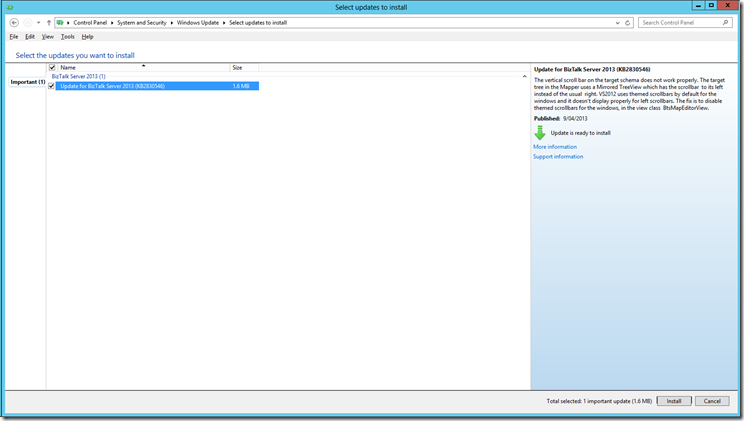This screenshot has width=744, height=421.
Task: Click the window icon in the title bar
Action: 10,7
